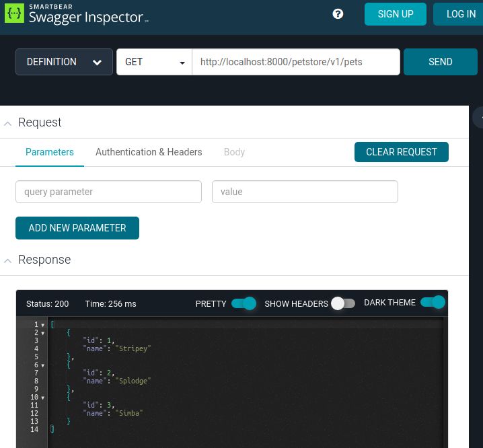
Task: Click the query parameter input field
Action: point(108,192)
